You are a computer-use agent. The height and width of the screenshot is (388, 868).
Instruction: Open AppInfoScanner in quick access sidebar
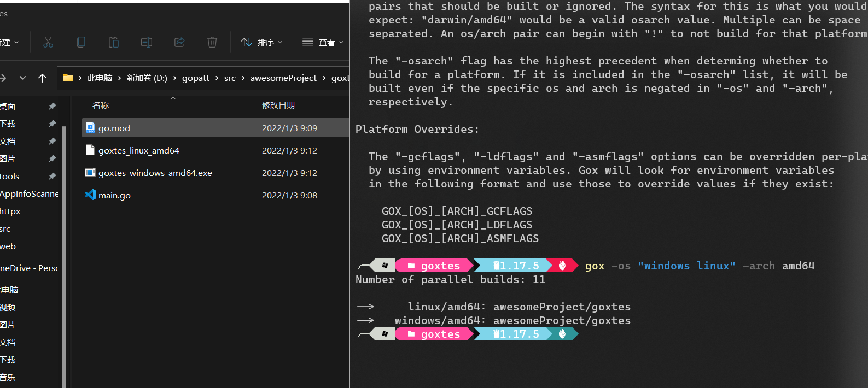point(29,193)
